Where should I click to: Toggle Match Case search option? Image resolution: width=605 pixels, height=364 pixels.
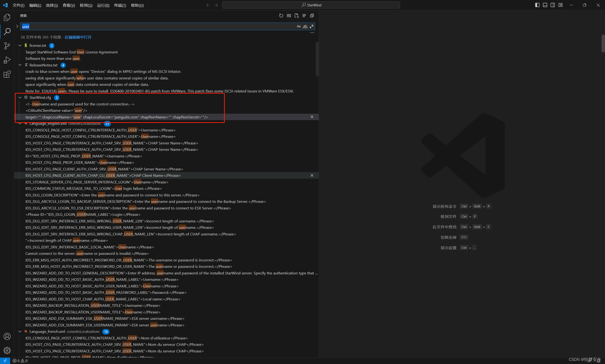tap(298, 26)
